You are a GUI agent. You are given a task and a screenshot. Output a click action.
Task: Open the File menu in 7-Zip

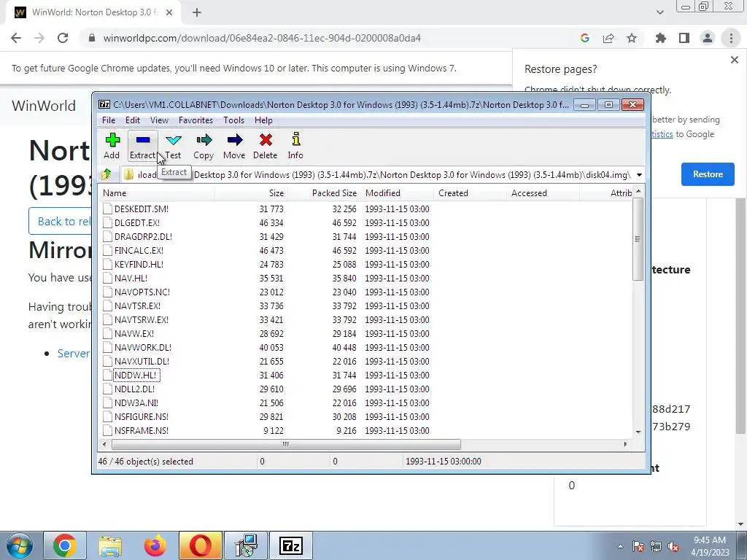click(109, 120)
